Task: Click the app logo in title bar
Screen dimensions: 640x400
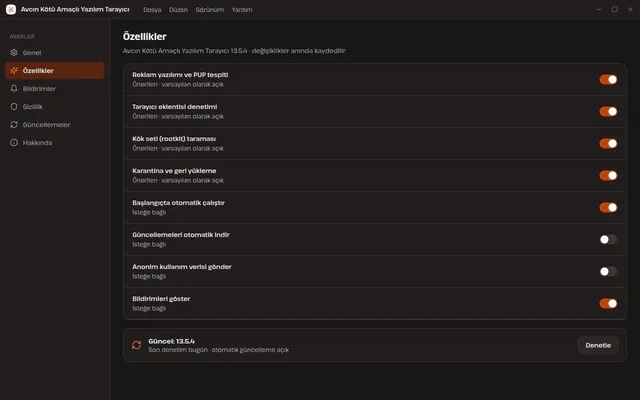Action: click(x=11, y=9)
